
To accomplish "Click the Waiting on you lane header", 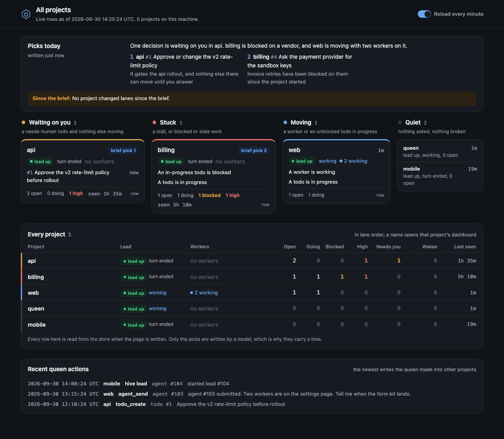I will point(50,123).
